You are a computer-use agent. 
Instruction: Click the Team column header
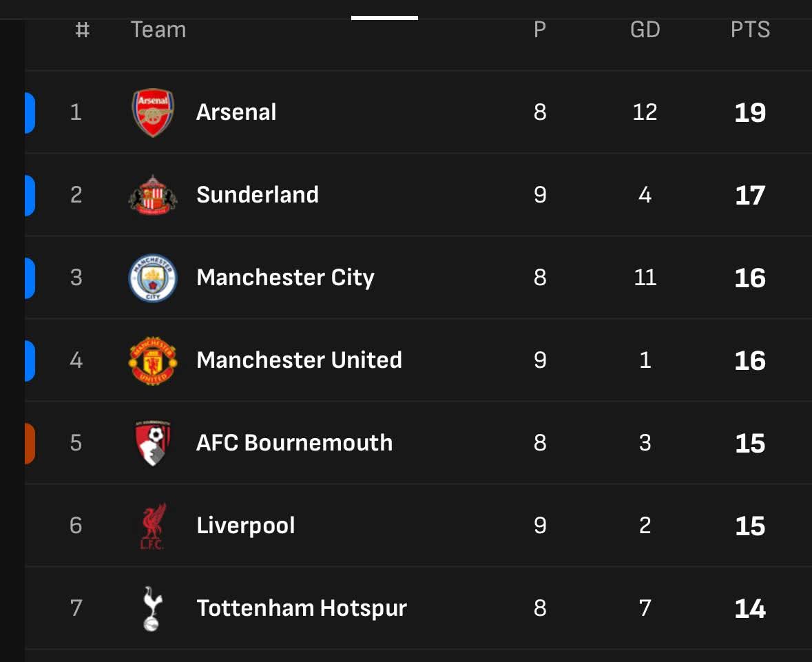(158, 30)
